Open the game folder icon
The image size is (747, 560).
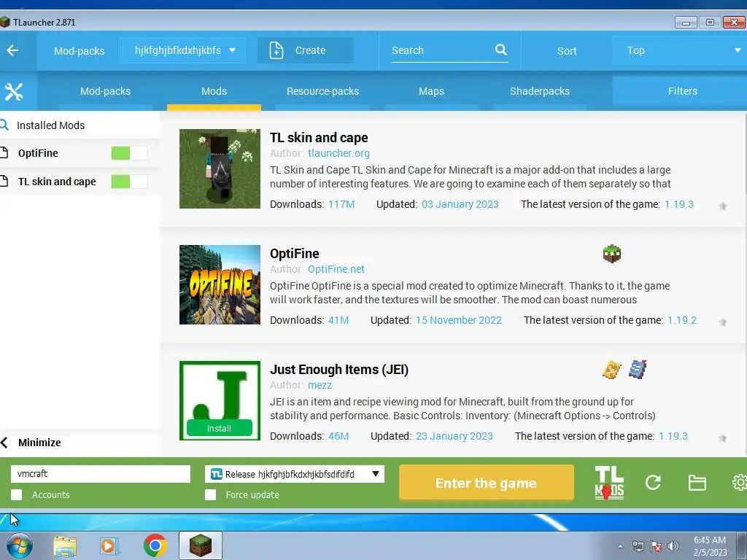point(697,483)
